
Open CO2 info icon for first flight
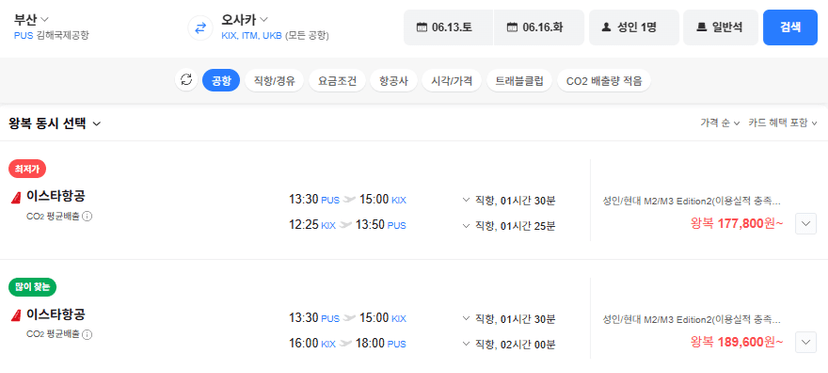[x=88, y=216]
